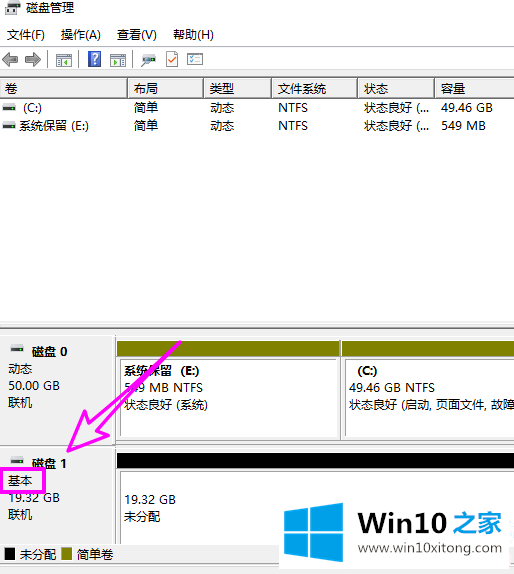Viewport: 514px width, 574px height.
Task: Open the 帮助(H) menu
Action: [193, 35]
